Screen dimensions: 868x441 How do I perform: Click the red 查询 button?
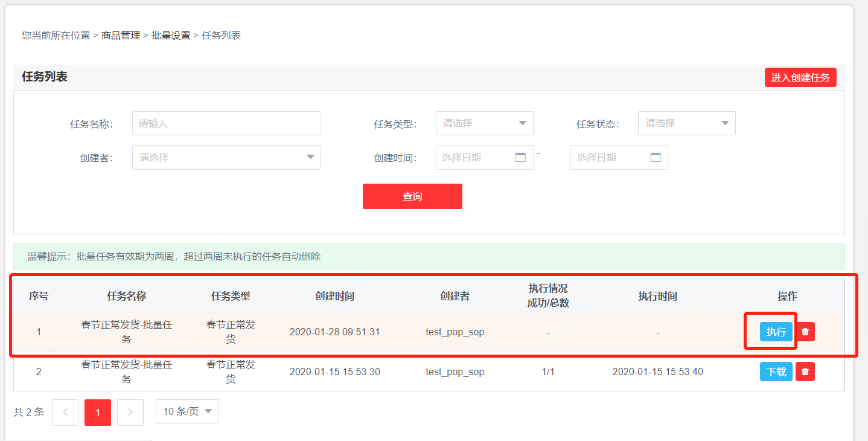412,196
